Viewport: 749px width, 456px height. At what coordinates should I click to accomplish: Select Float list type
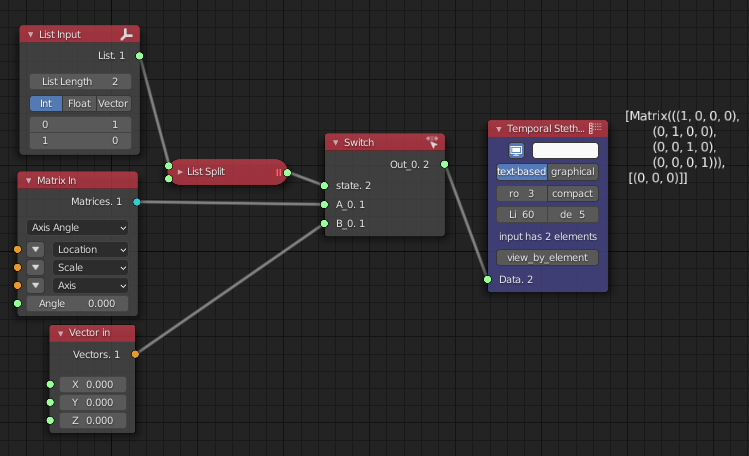79,104
